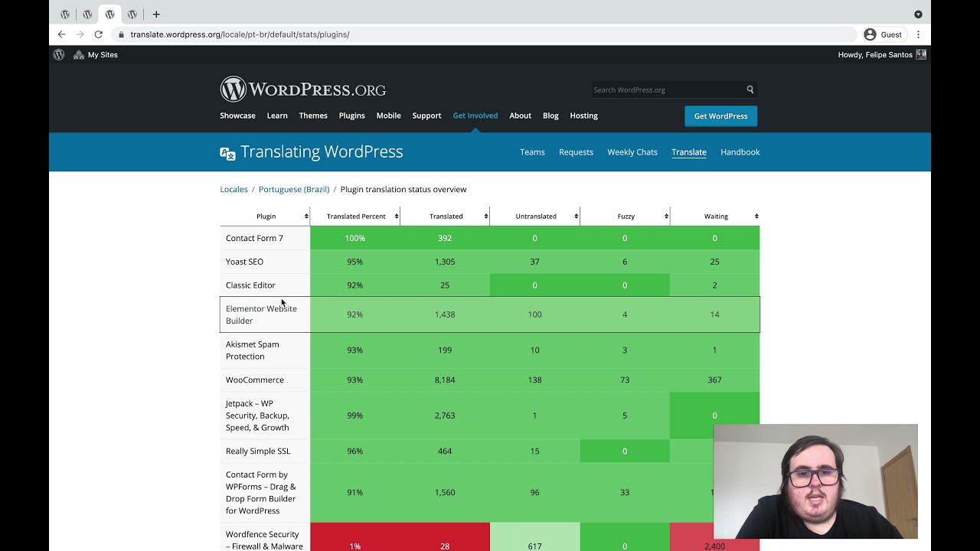Open My Sites in the admin bar
The image size is (980, 551).
[96, 54]
